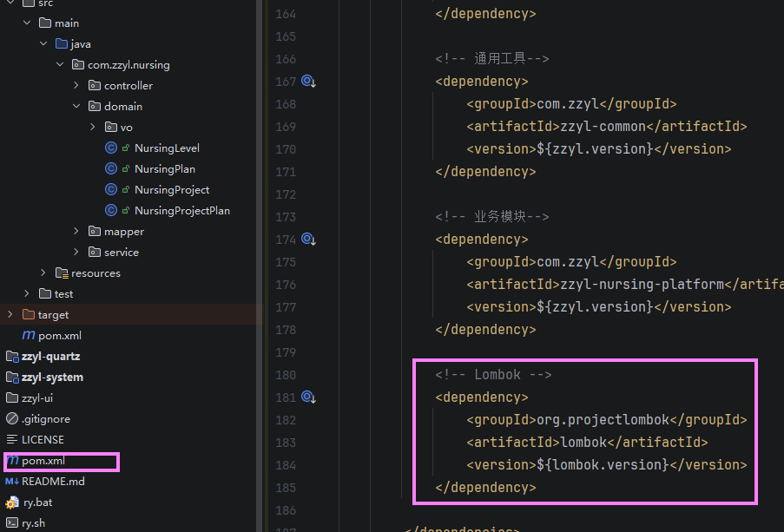This screenshot has width=784, height=532.
Task: Click the ry.bat file icon
Action: tap(12, 502)
